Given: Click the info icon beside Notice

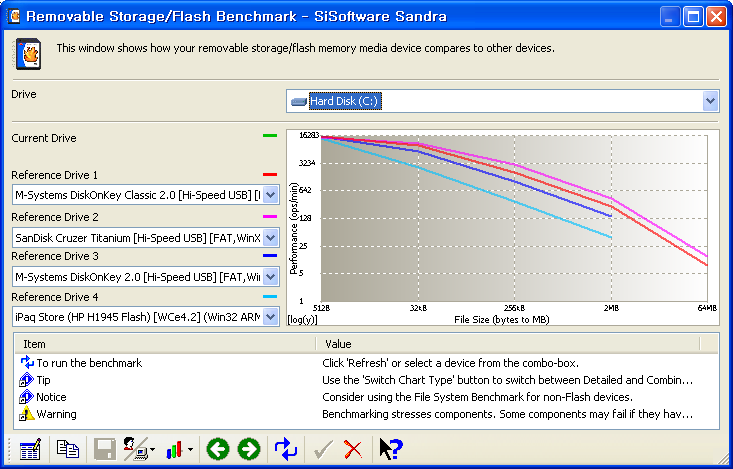Looking at the screenshot, I should [27, 397].
